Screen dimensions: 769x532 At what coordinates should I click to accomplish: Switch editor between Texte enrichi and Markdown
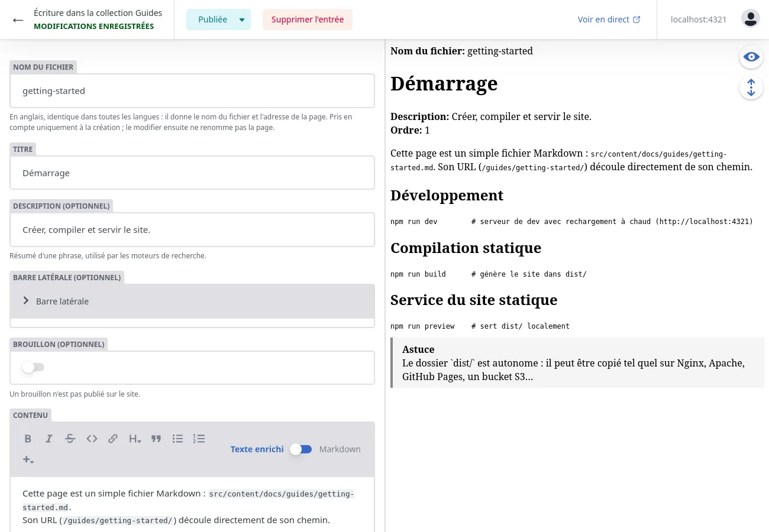(x=301, y=449)
